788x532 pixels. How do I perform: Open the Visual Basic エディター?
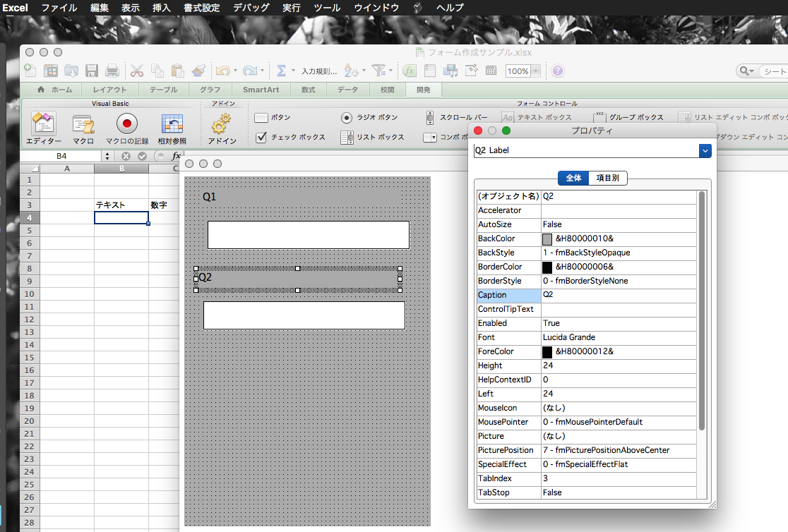(x=43, y=125)
